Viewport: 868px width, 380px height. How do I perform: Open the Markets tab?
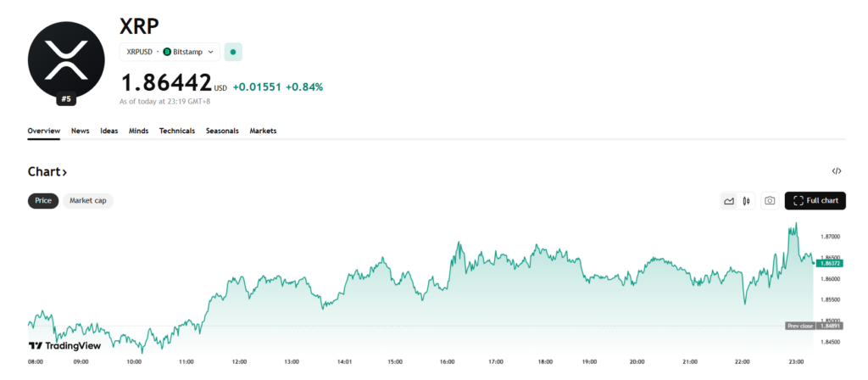(x=263, y=131)
